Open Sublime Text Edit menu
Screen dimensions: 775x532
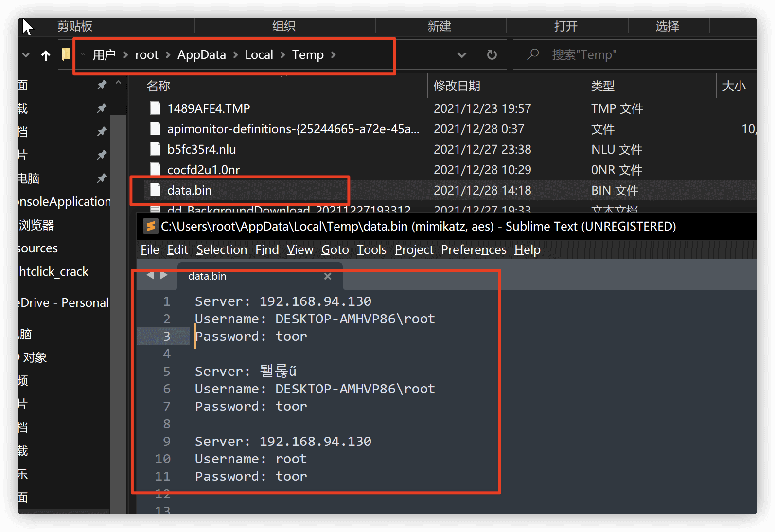pos(177,249)
